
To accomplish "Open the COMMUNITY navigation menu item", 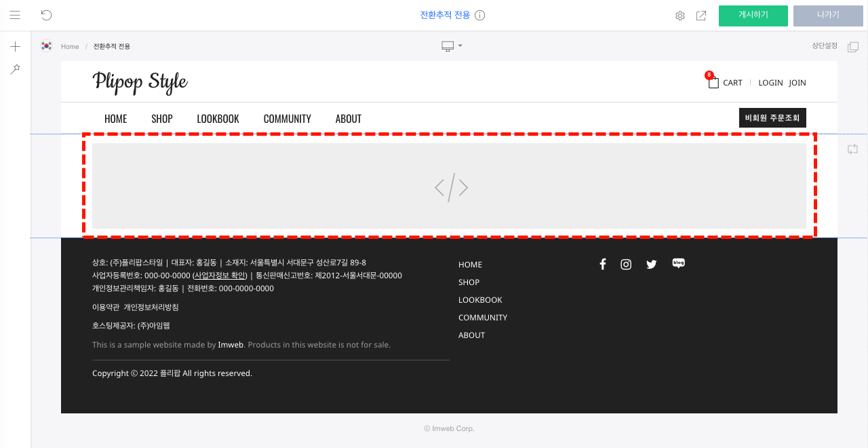I will (287, 119).
